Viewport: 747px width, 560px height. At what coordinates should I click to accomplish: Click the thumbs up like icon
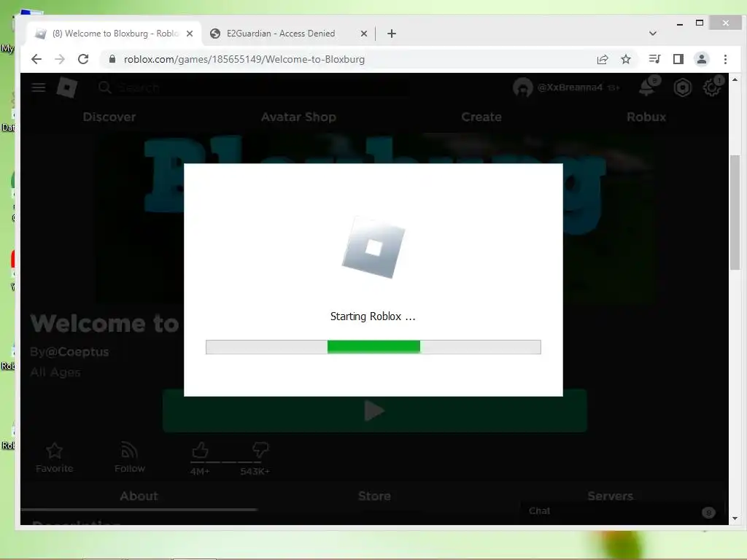(x=200, y=449)
